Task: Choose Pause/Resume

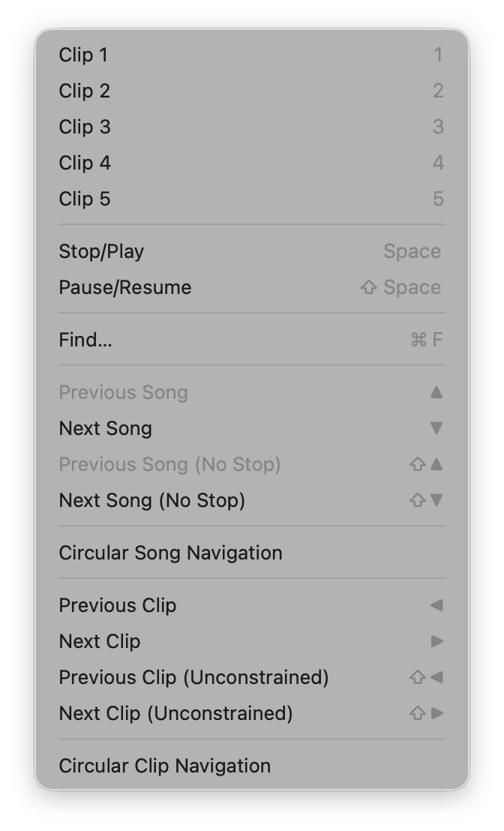Action: point(124,287)
